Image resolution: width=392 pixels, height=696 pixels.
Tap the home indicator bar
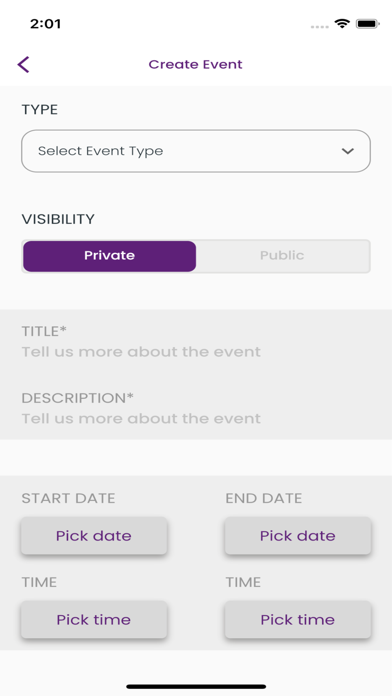[x=196, y=687]
